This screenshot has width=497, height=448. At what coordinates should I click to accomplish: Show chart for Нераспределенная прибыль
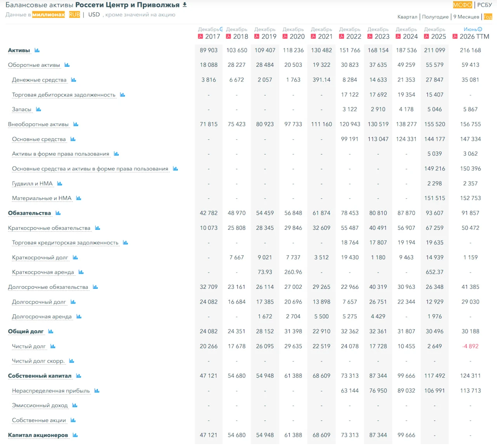coord(97,391)
